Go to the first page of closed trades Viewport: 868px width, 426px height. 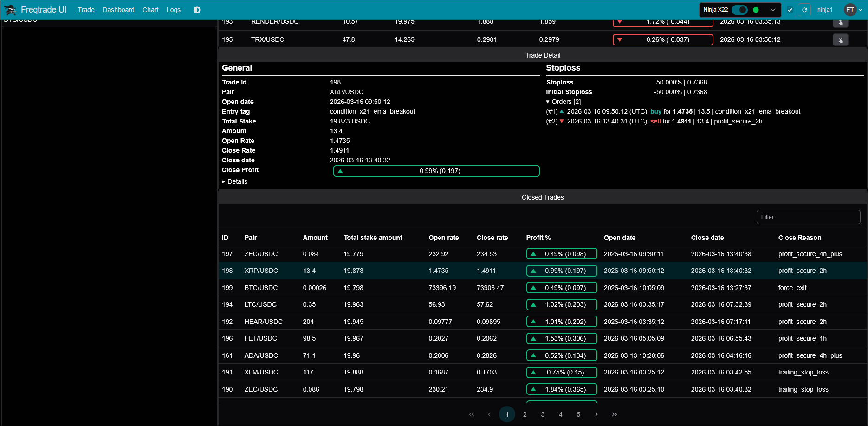coord(472,414)
